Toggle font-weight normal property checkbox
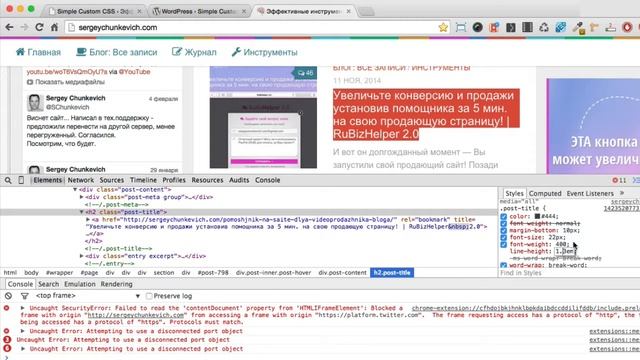 (x=504, y=223)
